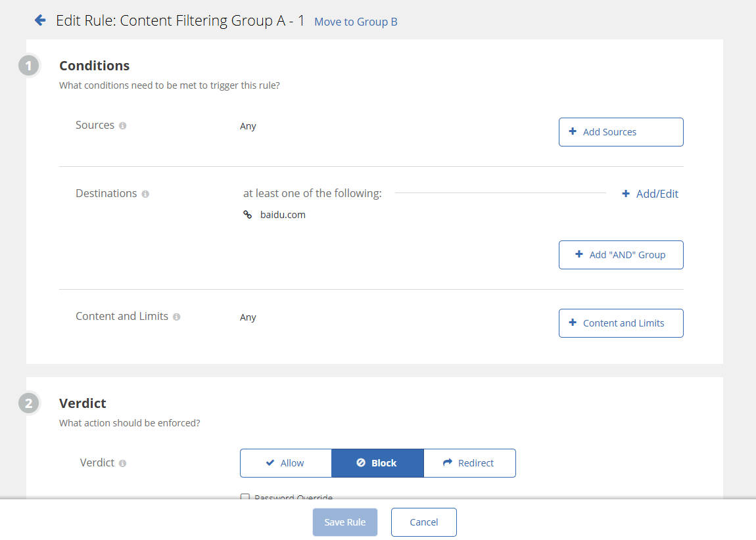The width and height of the screenshot is (756, 540).
Task: Click the redirect arrow icon on Redirect
Action: point(450,462)
